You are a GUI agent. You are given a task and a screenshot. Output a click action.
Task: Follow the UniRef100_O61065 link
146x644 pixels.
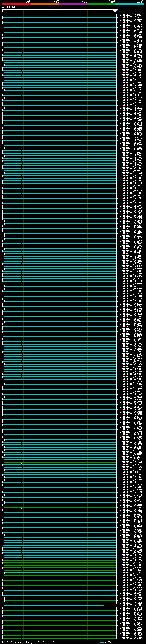click(131, 532)
